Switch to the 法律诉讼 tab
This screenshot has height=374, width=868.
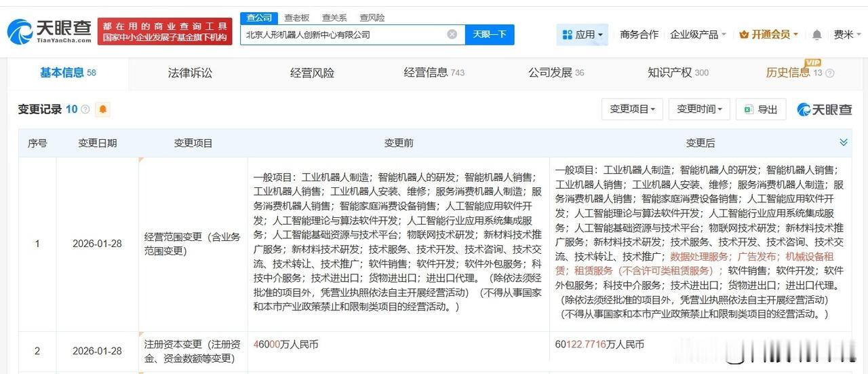[190, 73]
